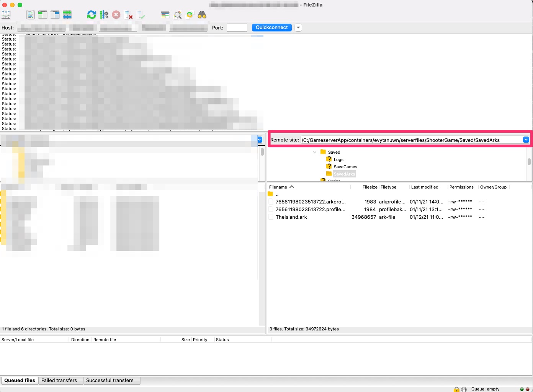Select the SaveGames folder in the remote tree
Image resolution: width=533 pixels, height=392 pixels.
pyautogui.click(x=345, y=167)
